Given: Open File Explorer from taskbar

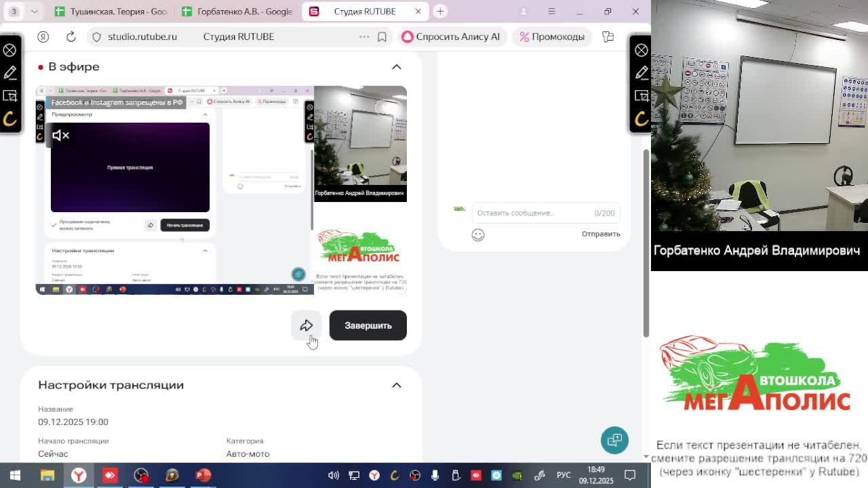Looking at the screenshot, I should pyautogui.click(x=47, y=475).
